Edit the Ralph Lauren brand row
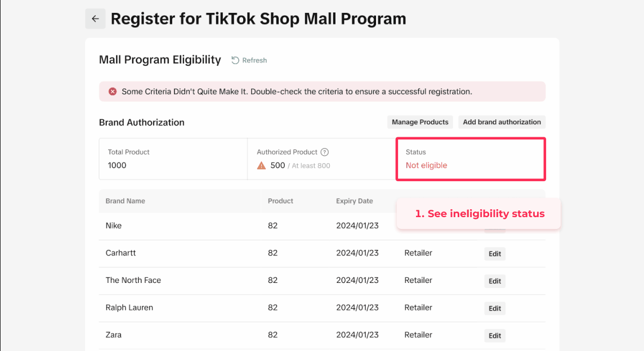Screen dimensions: 644x351 [x=495, y=308]
